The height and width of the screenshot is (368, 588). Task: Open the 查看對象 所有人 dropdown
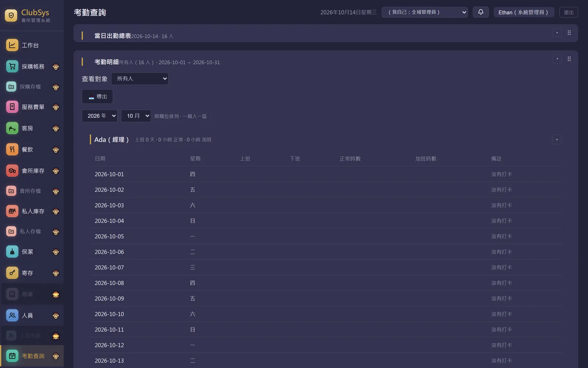click(140, 79)
